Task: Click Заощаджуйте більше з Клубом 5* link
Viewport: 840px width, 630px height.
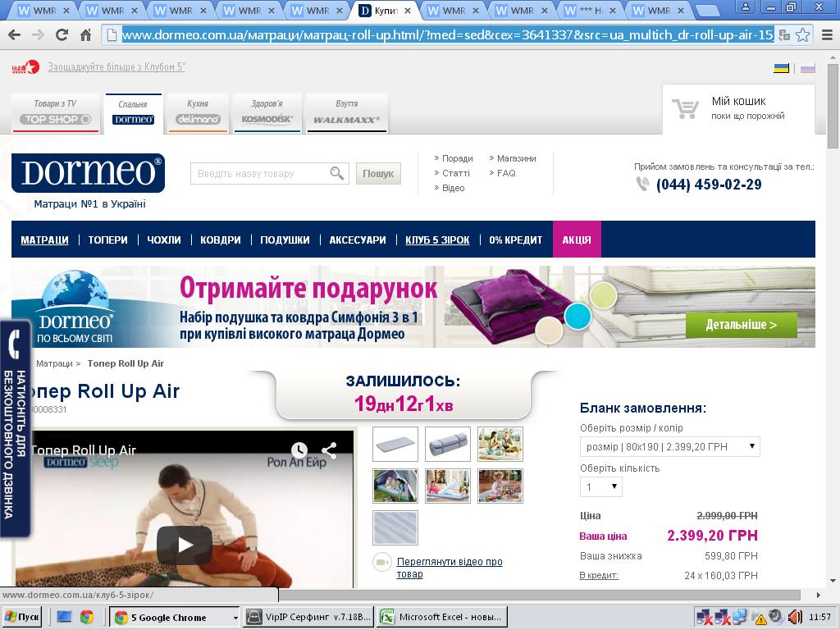Action: tap(116, 67)
